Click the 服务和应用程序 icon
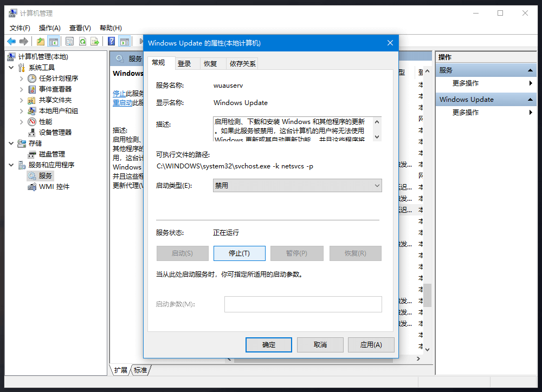 coord(22,165)
